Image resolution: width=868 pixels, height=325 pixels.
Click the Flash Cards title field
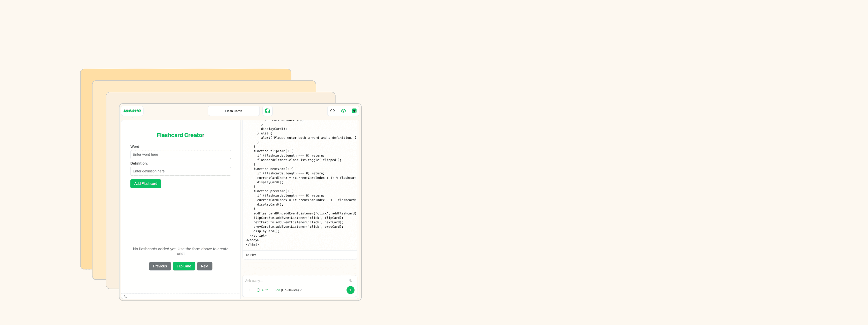[x=234, y=111]
